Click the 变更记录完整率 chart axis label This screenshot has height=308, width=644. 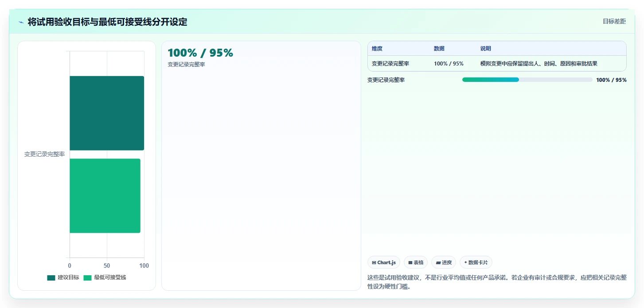tap(44, 154)
